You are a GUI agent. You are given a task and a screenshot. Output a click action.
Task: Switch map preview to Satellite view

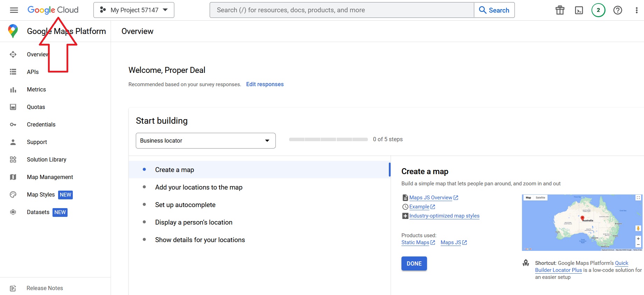pyautogui.click(x=540, y=198)
